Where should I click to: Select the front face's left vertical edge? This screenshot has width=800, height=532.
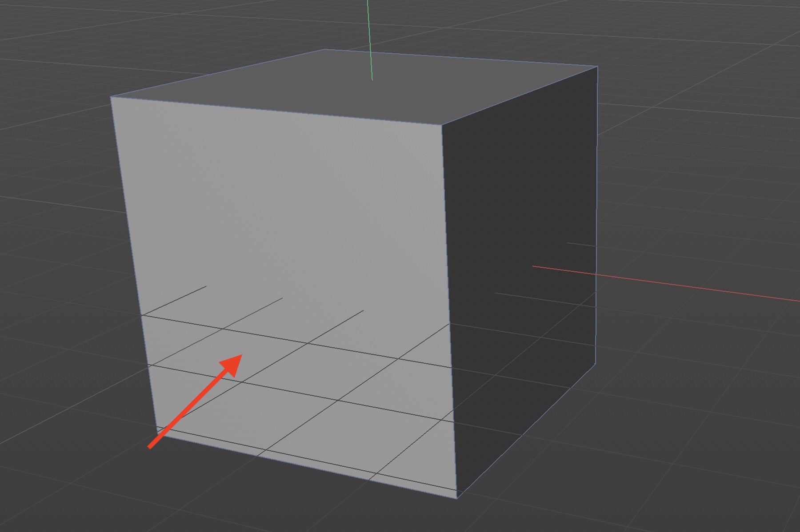(x=133, y=266)
